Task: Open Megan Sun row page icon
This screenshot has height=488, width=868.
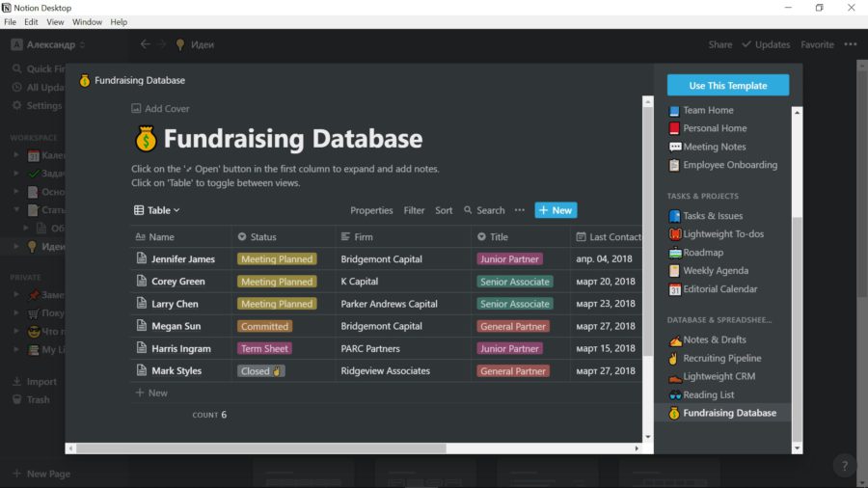Action: pyautogui.click(x=142, y=325)
